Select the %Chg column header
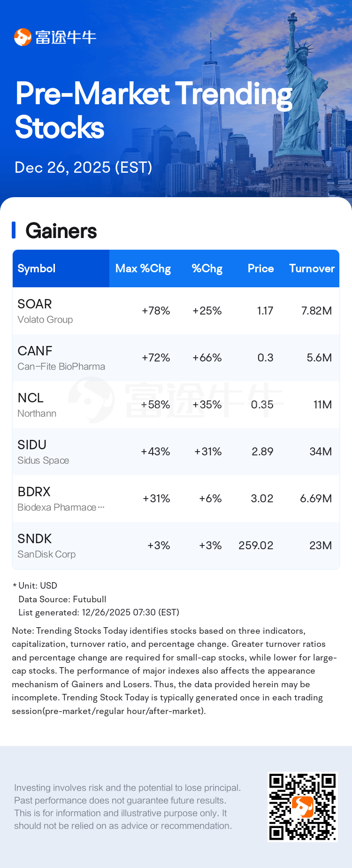The width and height of the screenshot is (352, 868). [207, 269]
